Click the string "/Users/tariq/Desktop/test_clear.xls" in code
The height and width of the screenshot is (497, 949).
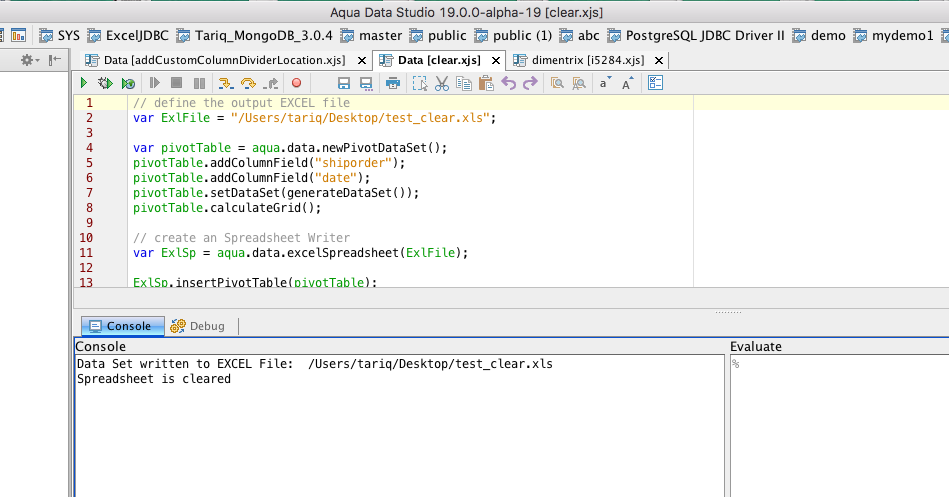tap(360, 117)
